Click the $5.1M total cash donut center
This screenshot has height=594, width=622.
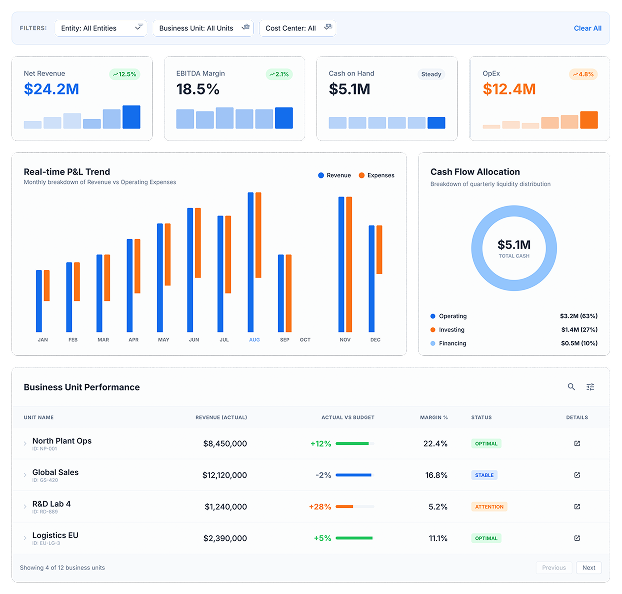point(514,245)
